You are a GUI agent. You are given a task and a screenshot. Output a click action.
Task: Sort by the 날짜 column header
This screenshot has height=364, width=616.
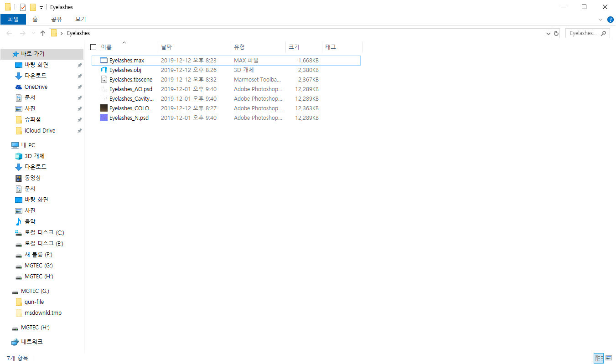pyautogui.click(x=166, y=47)
